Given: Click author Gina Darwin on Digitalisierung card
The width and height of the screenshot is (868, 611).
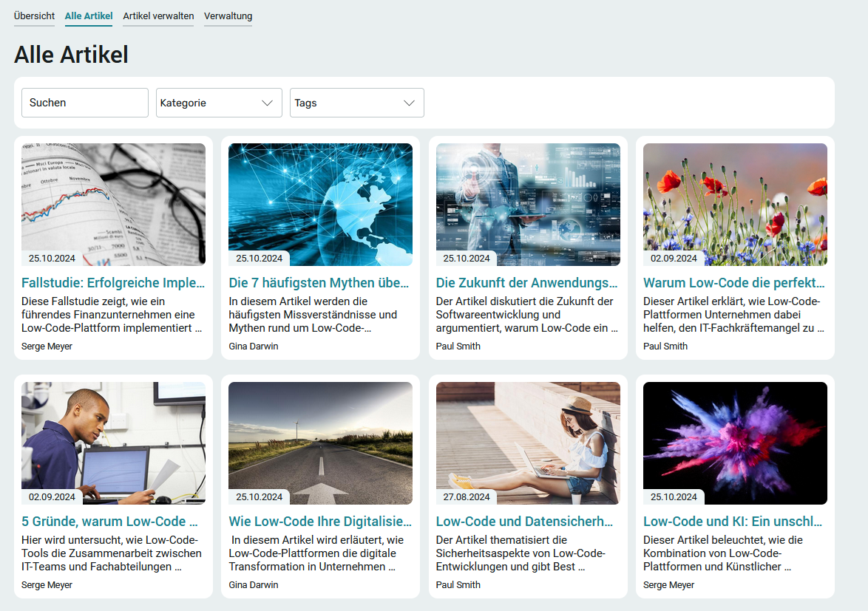Looking at the screenshot, I should coord(254,585).
